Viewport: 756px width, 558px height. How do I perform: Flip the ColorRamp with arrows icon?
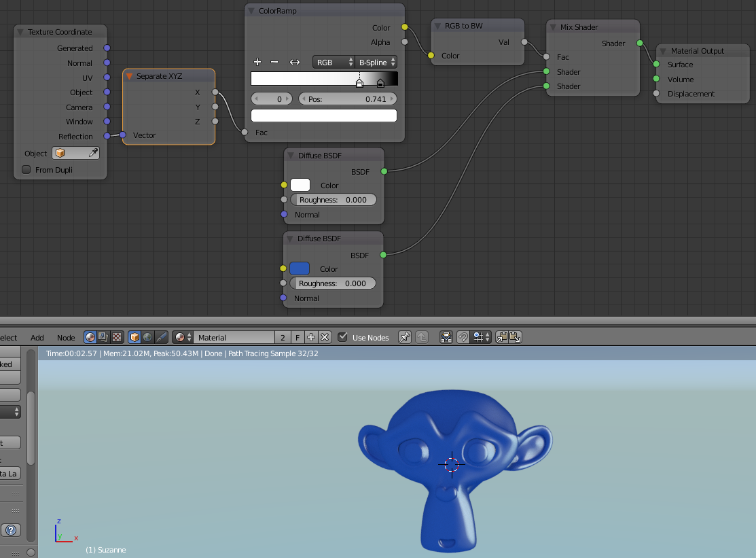295,62
